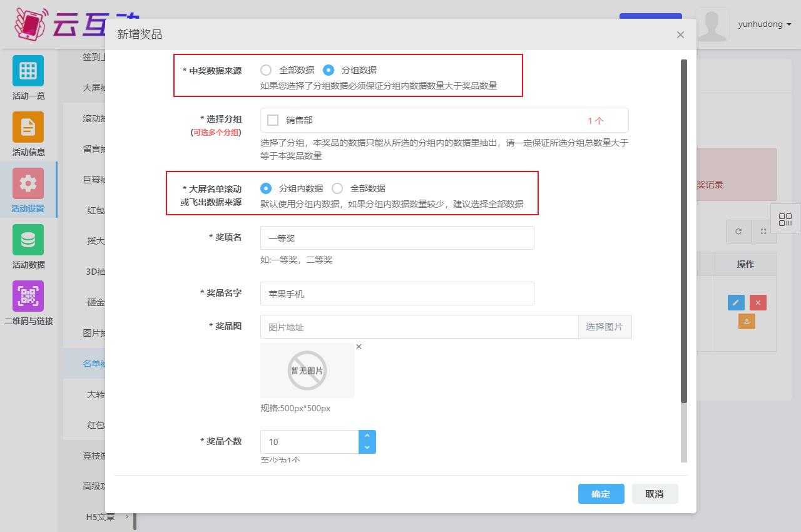Screen dimensions: 801x532
Task: Click the blue edit pencil icon
Action: point(736,303)
